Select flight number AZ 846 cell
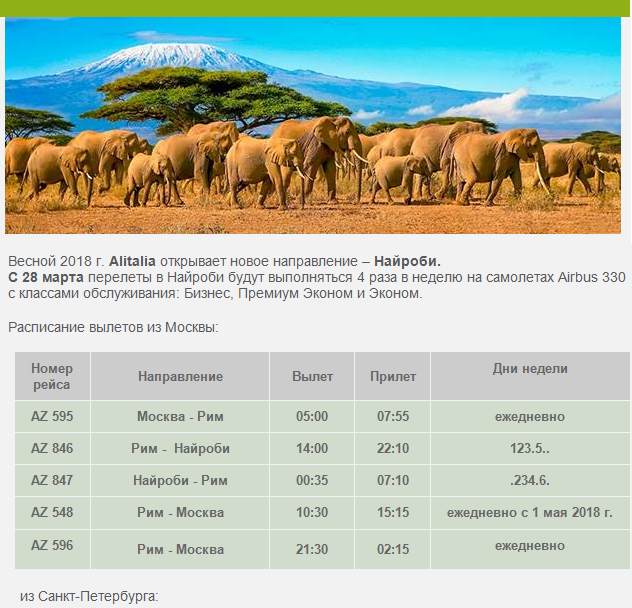 pyautogui.click(x=52, y=448)
